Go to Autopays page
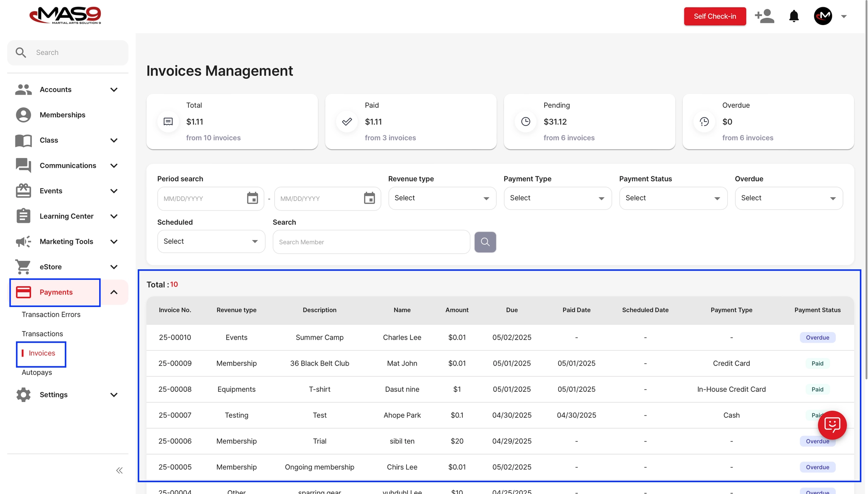 coord(37,372)
